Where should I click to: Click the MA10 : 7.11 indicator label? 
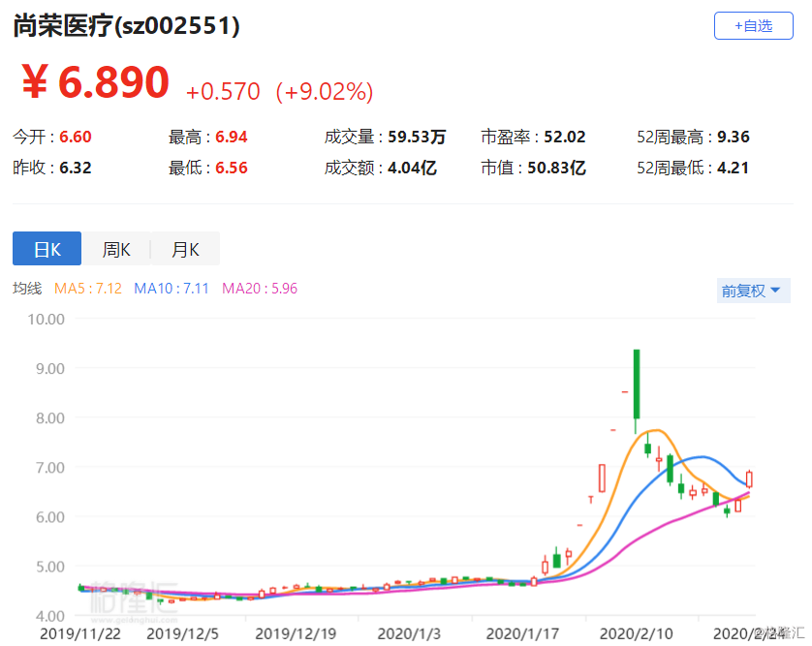click(172, 289)
